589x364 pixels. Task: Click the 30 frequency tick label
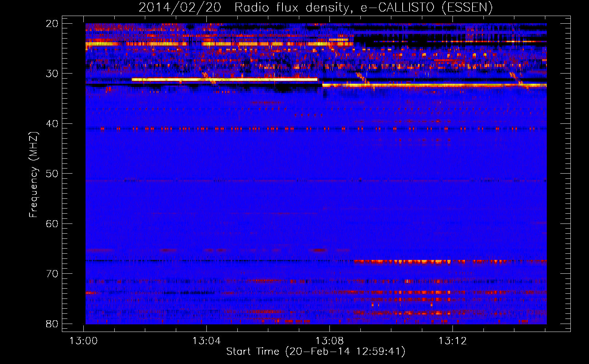(52, 74)
